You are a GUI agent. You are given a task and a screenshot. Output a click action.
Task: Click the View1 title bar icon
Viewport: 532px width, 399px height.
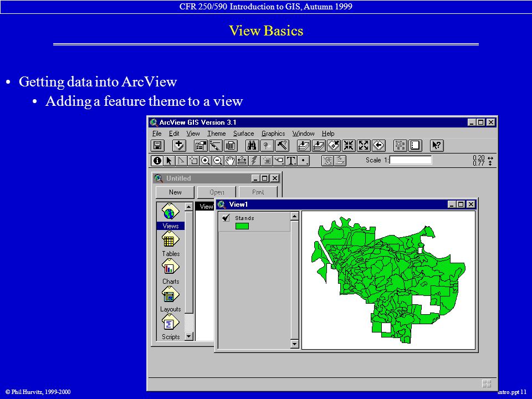(x=222, y=204)
